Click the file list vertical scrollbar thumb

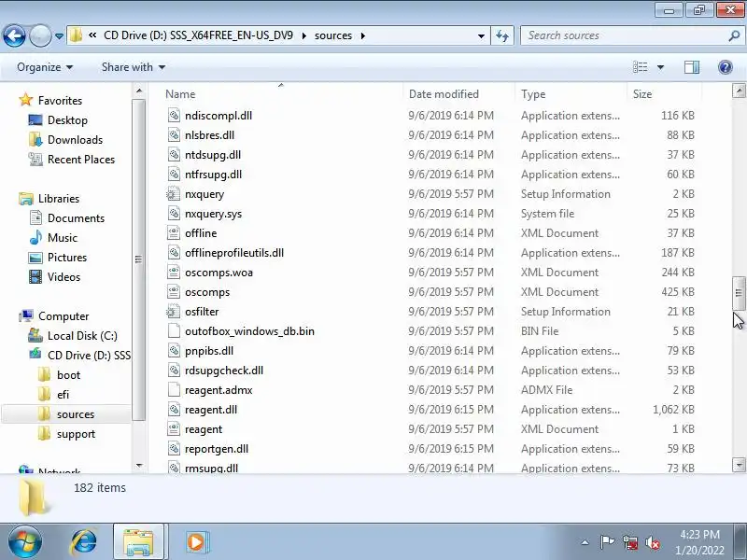(x=739, y=293)
